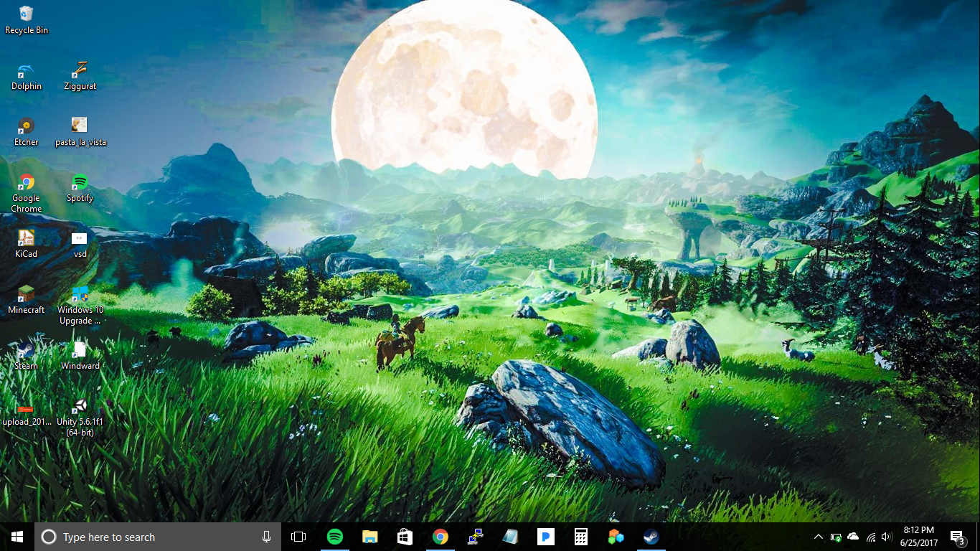Open the Microsoft Store taskbar icon
Screen dimensions: 980x551
pyautogui.click(x=405, y=537)
